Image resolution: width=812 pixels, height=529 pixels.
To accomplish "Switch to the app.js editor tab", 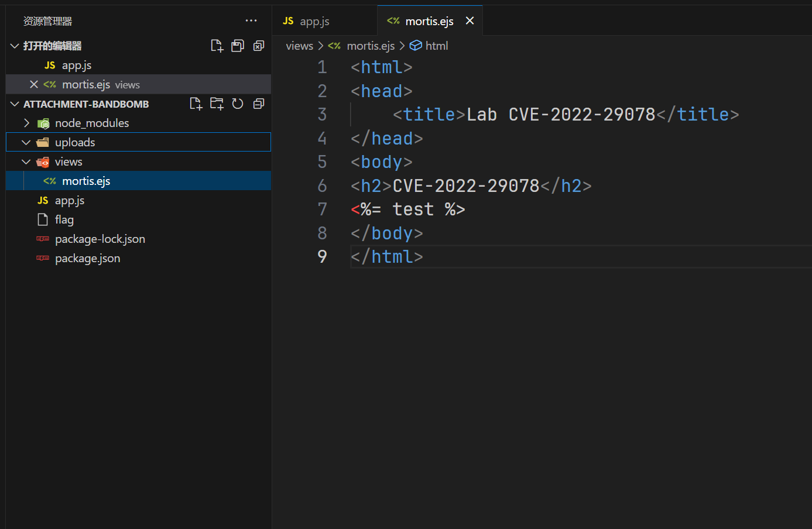I will [x=314, y=21].
